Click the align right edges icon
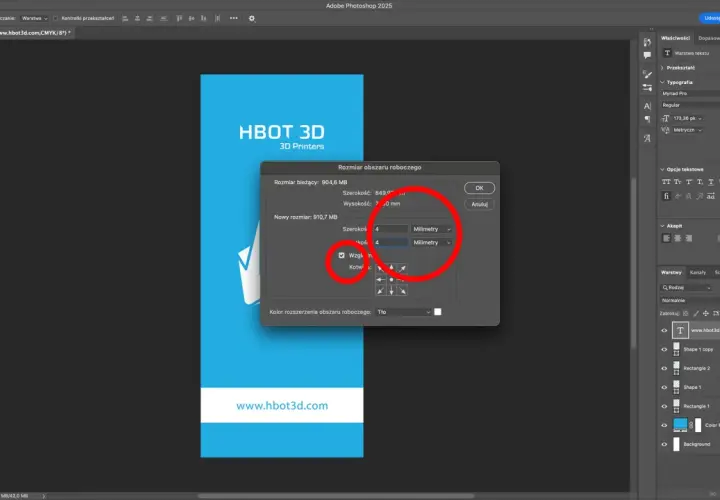Viewport: 720px width, 500px height. point(149,18)
